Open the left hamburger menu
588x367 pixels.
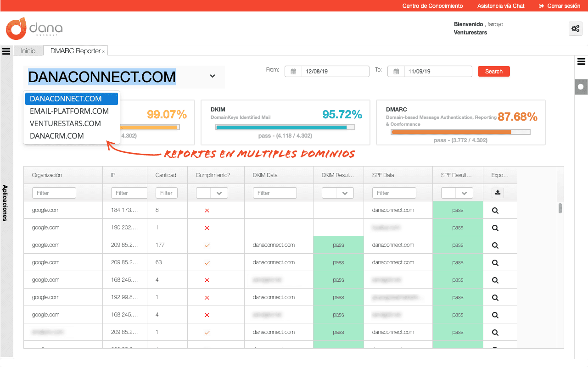pyautogui.click(x=6, y=51)
